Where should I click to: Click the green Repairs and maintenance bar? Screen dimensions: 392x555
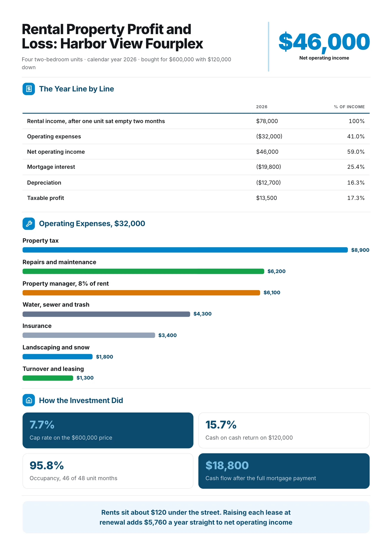coord(143,271)
